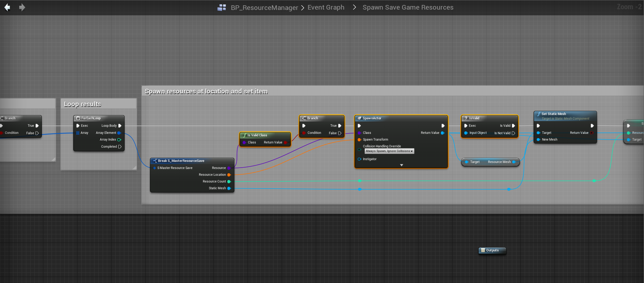Select the Loop results comment box title
644x283 pixels.
[x=82, y=104]
